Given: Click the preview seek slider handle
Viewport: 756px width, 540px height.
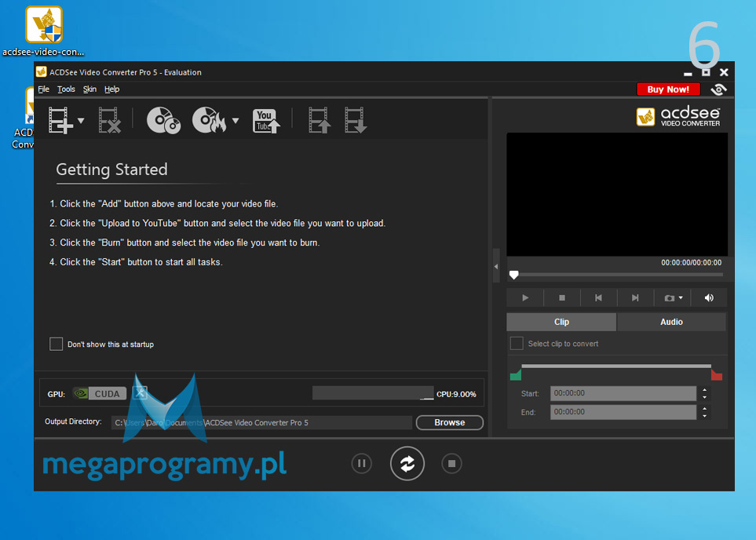Looking at the screenshot, I should coord(514,275).
